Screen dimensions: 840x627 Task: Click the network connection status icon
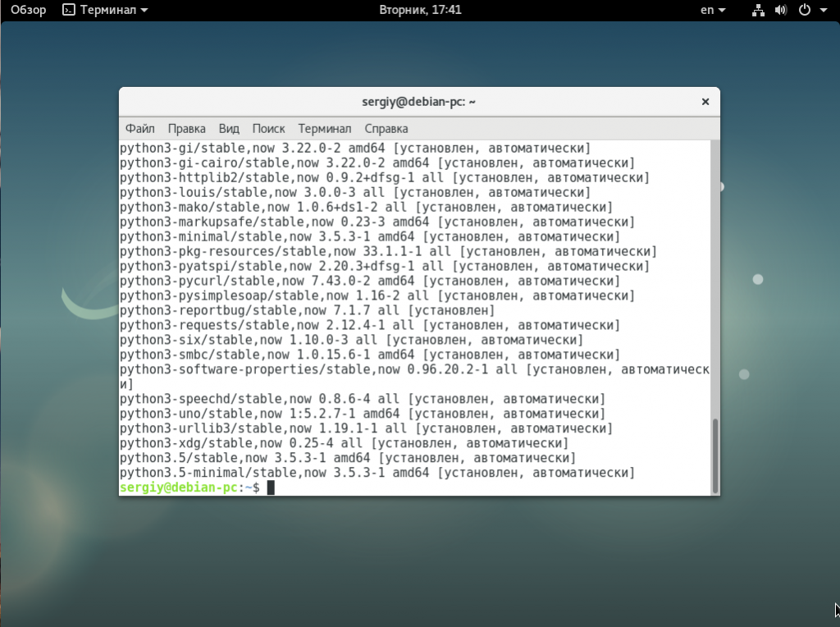coord(757,11)
